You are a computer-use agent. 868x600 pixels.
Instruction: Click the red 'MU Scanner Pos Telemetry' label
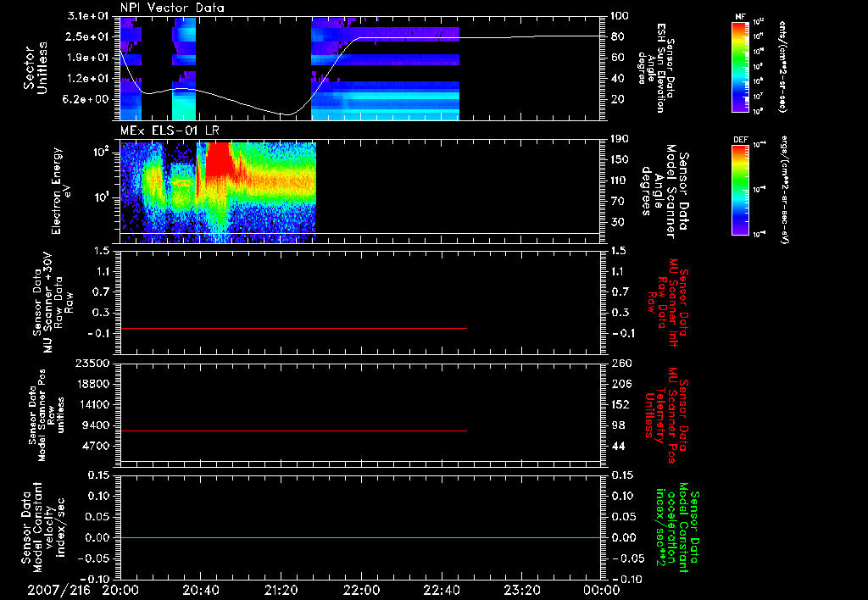(x=666, y=415)
